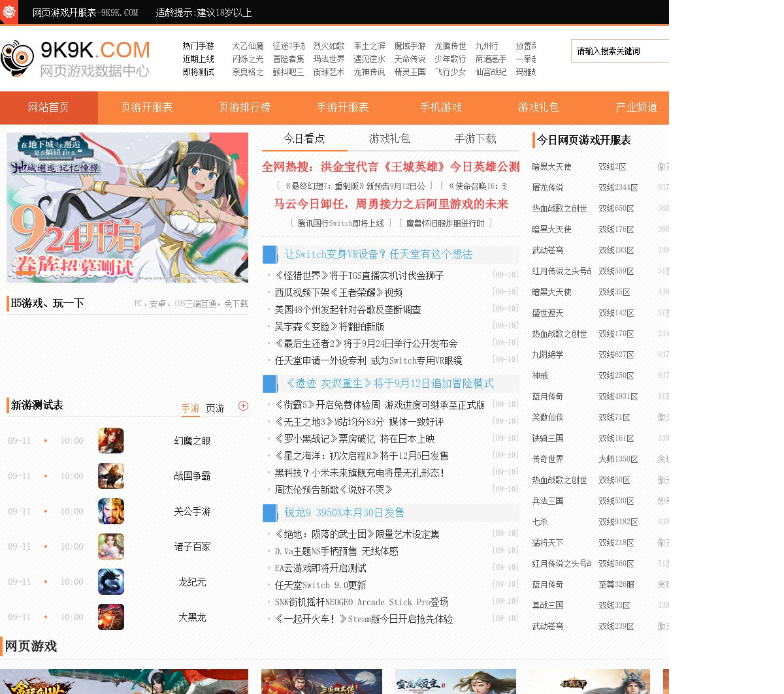Open 西瓜视频下架《王者荣耀》视频 article
The image size is (784, 694).
point(338,292)
